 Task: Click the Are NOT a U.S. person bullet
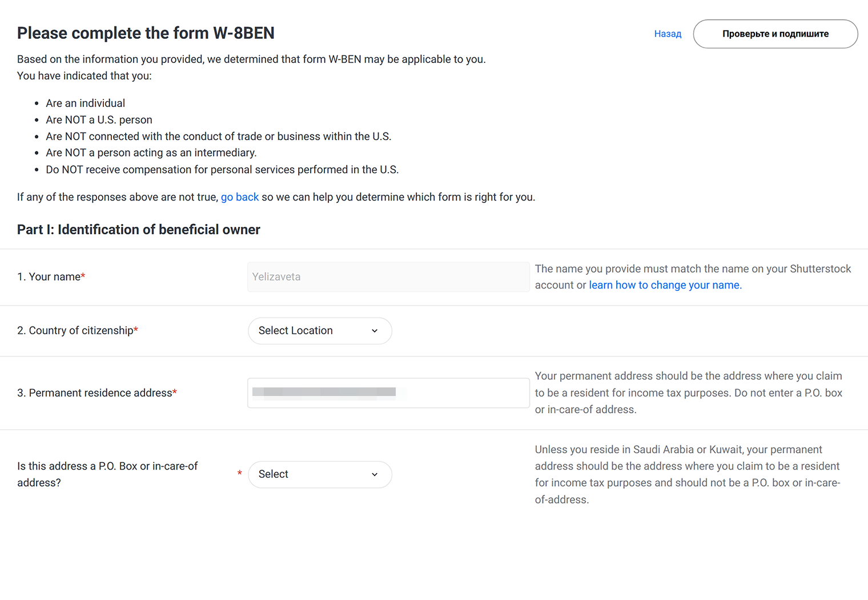coord(99,120)
